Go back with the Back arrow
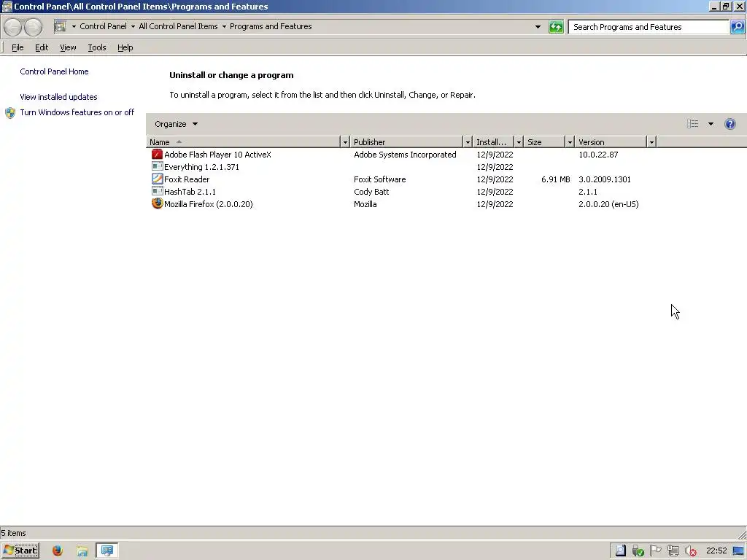Viewport: 747px width, 560px height. tap(13, 27)
